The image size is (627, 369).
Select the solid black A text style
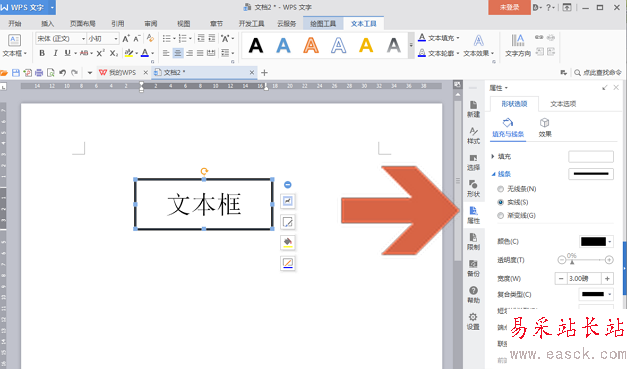256,46
